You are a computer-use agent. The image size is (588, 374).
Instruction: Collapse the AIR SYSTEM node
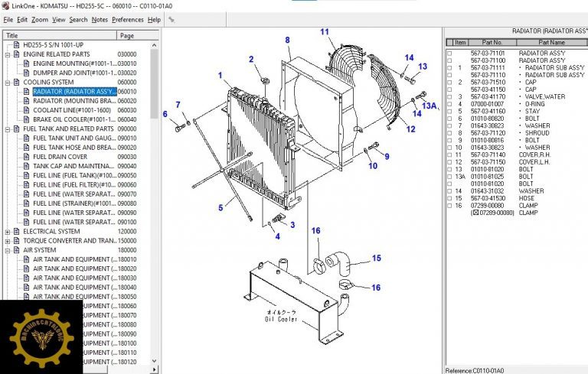pos(8,251)
